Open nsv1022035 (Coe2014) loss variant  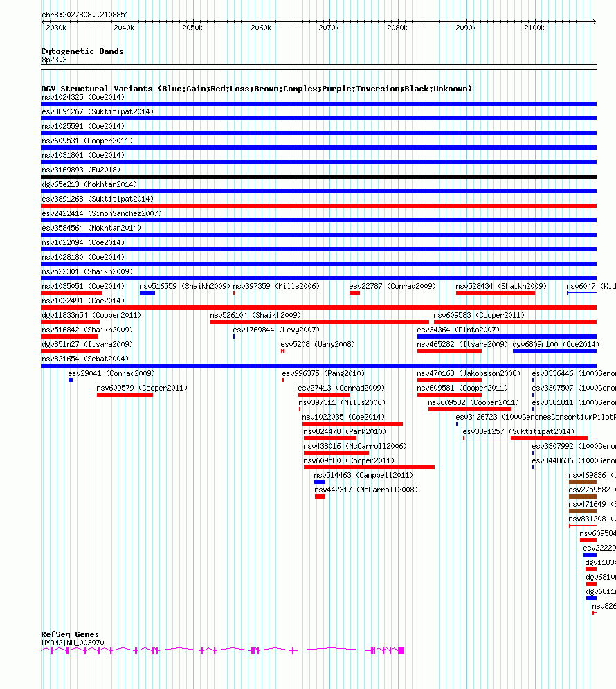coord(352,424)
